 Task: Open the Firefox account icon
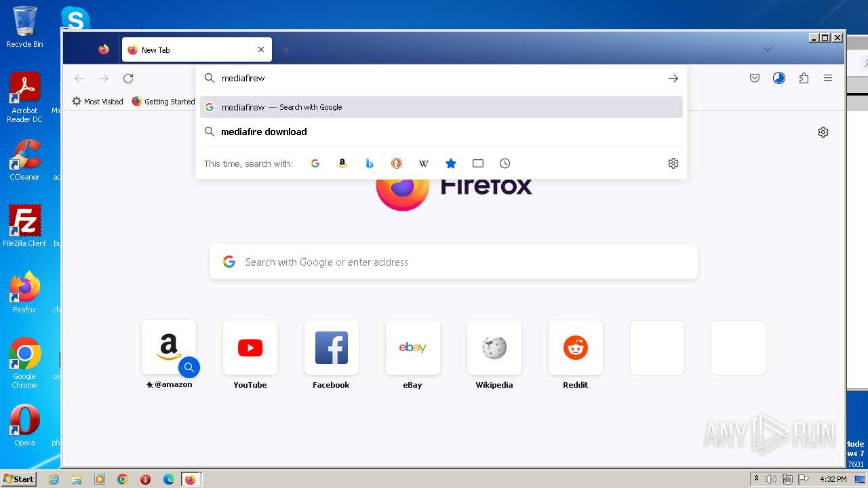[779, 79]
